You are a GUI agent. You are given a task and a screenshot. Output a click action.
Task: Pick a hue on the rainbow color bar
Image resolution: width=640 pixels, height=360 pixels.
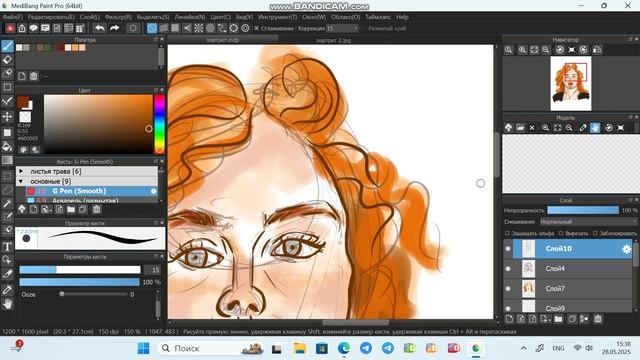[159, 124]
